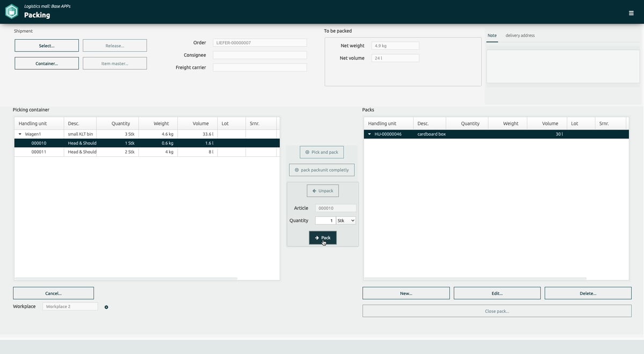Image resolution: width=644 pixels, height=354 pixels.
Task: Click Packs table Weight column header
Action: 507,124
